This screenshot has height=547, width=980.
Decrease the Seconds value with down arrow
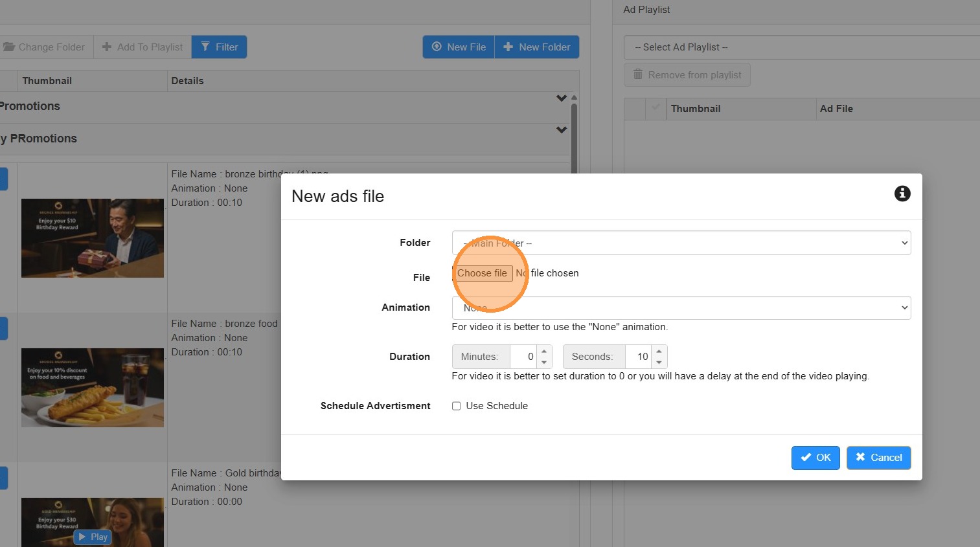[659, 363]
